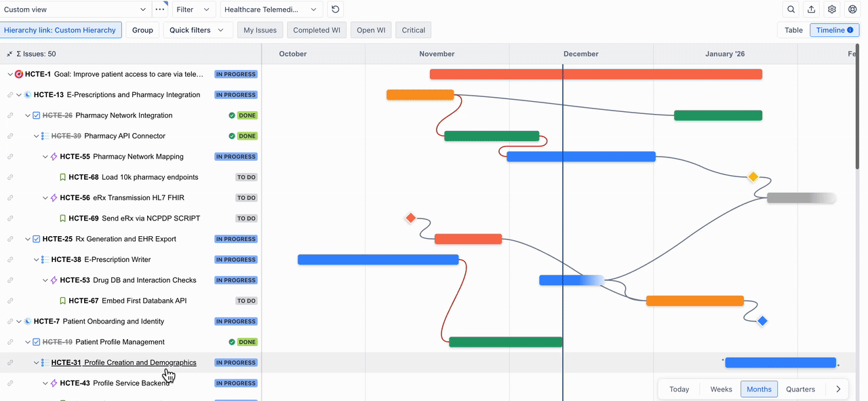
Task: Click the green story icon on HCTE-68
Action: tap(62, 177)
